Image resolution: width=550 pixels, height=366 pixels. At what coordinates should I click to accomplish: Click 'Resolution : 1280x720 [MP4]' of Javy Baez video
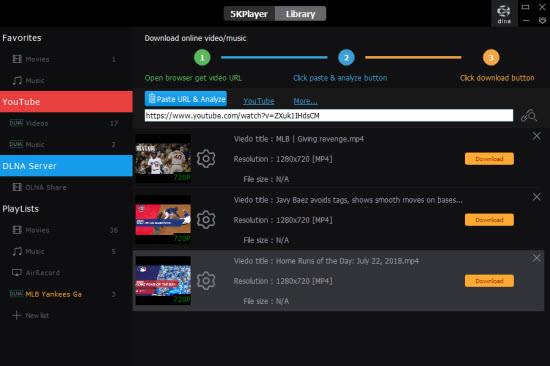point(283,220)
